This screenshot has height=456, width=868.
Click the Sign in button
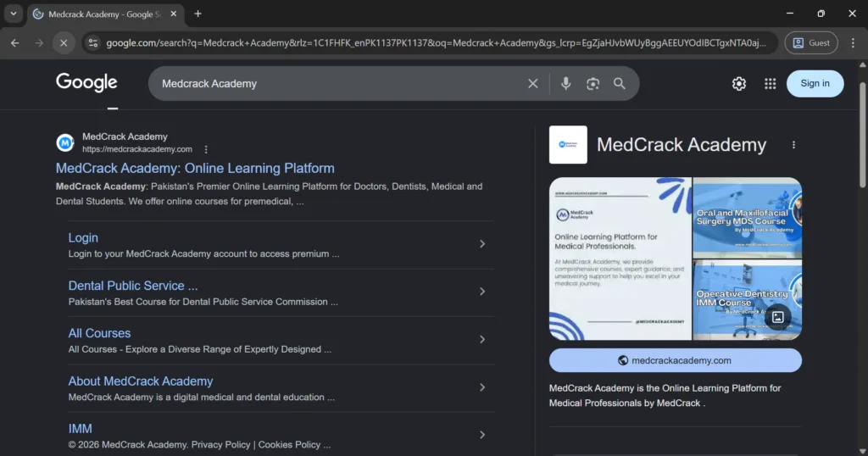point(815,84)
